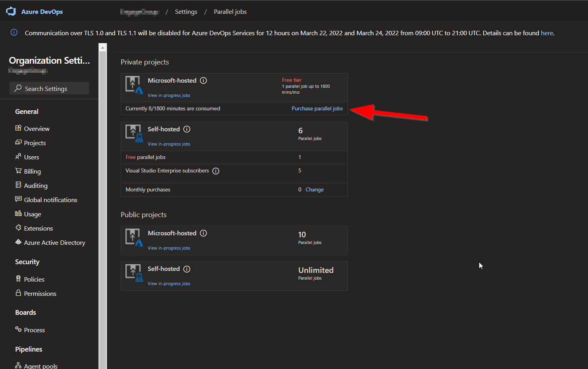Screen dimensions: 588x369
Task: Click the sidebar vertical scrollbar track
Action: pyautogui.click(x=103, y=210)
